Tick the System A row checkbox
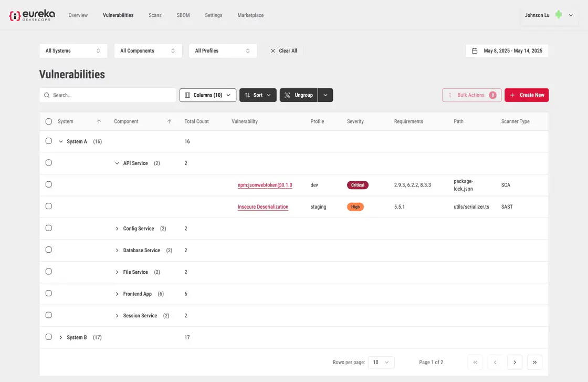 (x=49, y=141)
